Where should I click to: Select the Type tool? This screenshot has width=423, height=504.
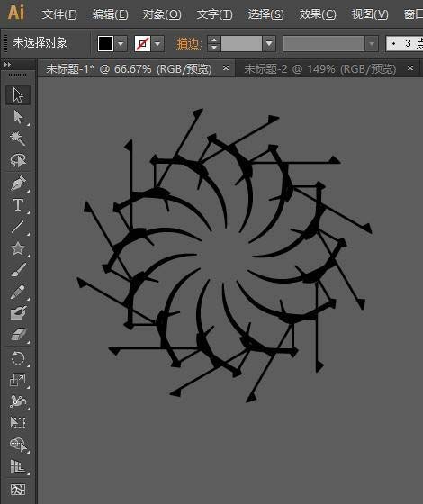(18, 205)
